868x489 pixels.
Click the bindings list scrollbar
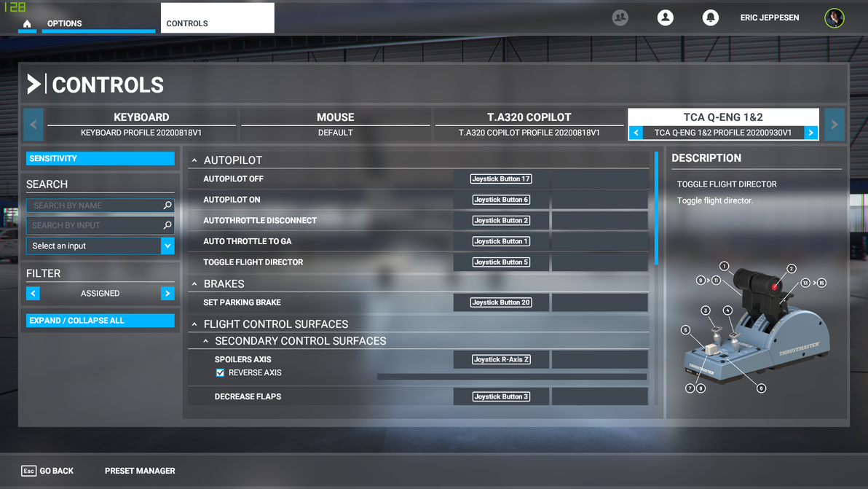click(x=657, y=208)
